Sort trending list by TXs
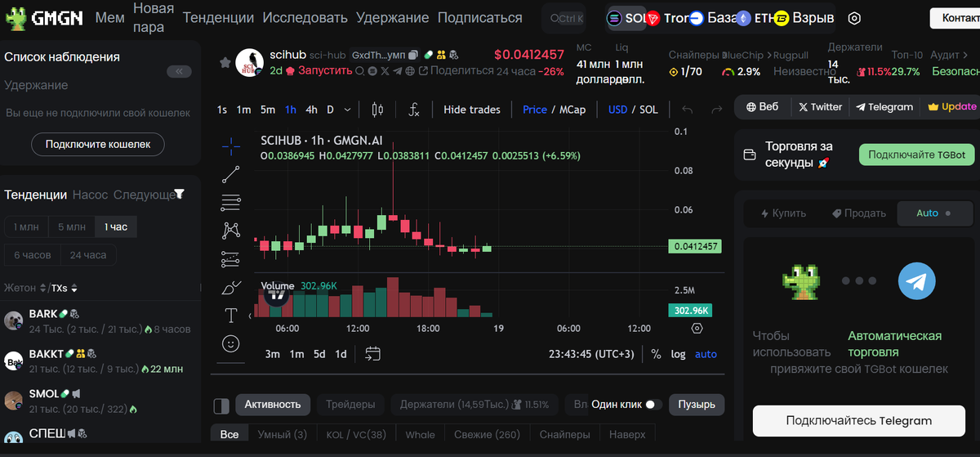 65,288
